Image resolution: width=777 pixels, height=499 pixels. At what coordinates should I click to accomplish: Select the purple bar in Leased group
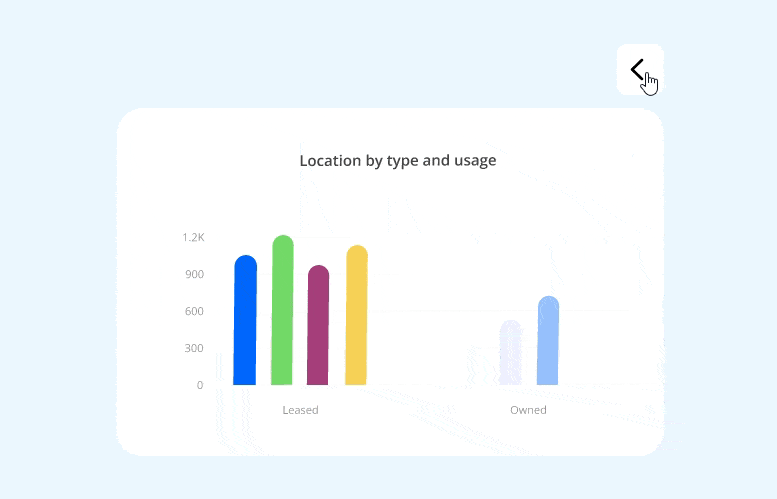click(x=318, y=325)
